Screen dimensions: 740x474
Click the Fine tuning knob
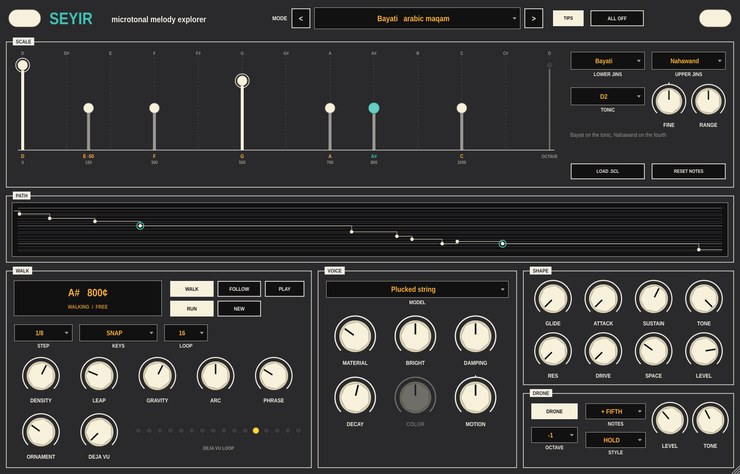pos(669,101)
